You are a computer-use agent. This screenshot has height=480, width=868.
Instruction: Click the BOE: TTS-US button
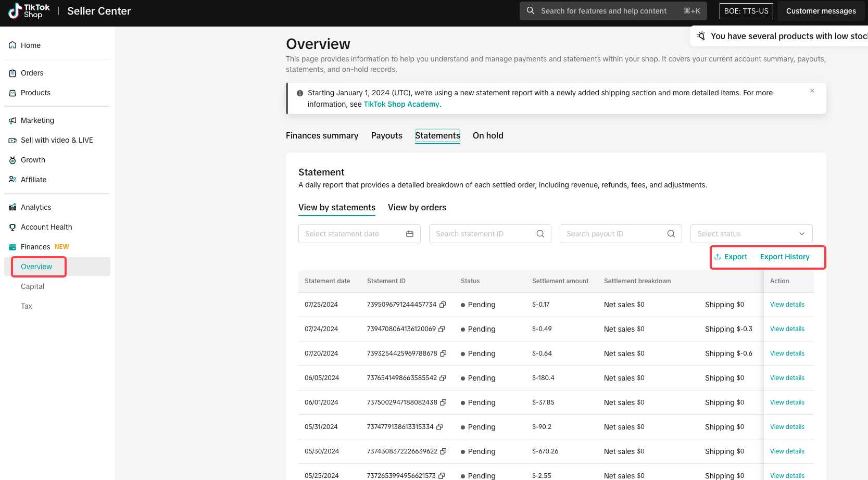coord(746,11)
